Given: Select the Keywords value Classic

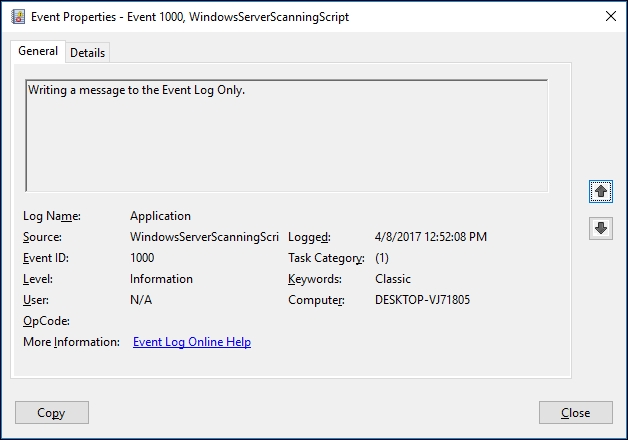Looking at the screenshot, I should 393,279.
